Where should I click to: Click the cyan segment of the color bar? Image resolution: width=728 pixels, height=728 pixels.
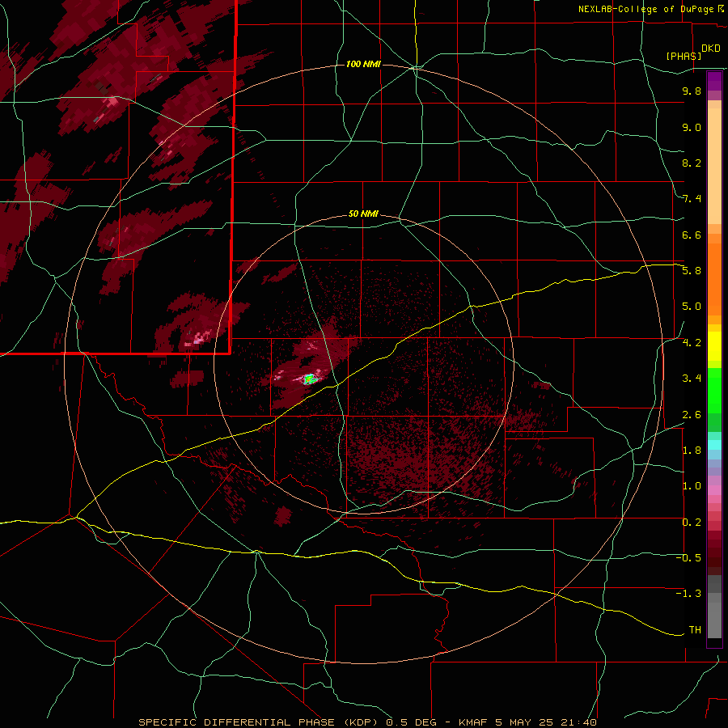(714, 445)
